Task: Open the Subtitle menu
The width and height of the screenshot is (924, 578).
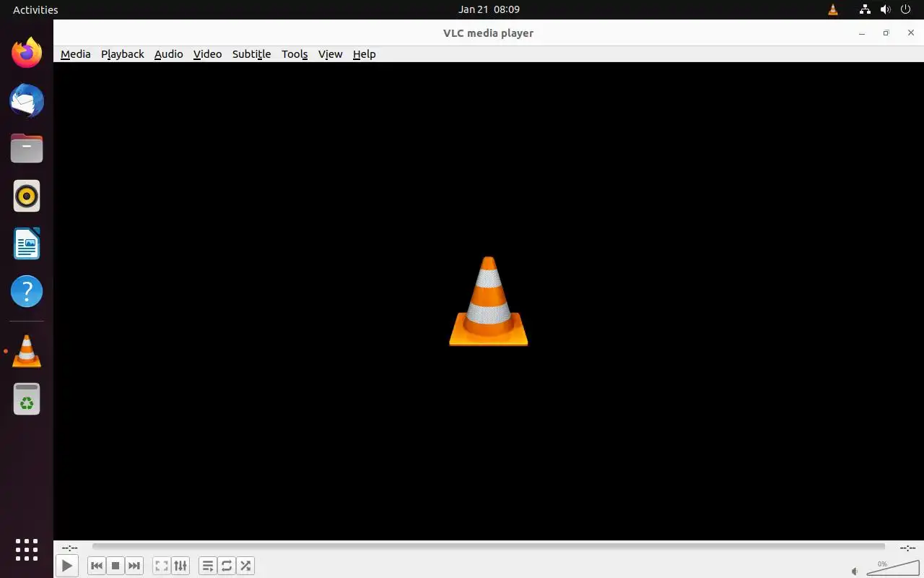Action: [252, 54]
